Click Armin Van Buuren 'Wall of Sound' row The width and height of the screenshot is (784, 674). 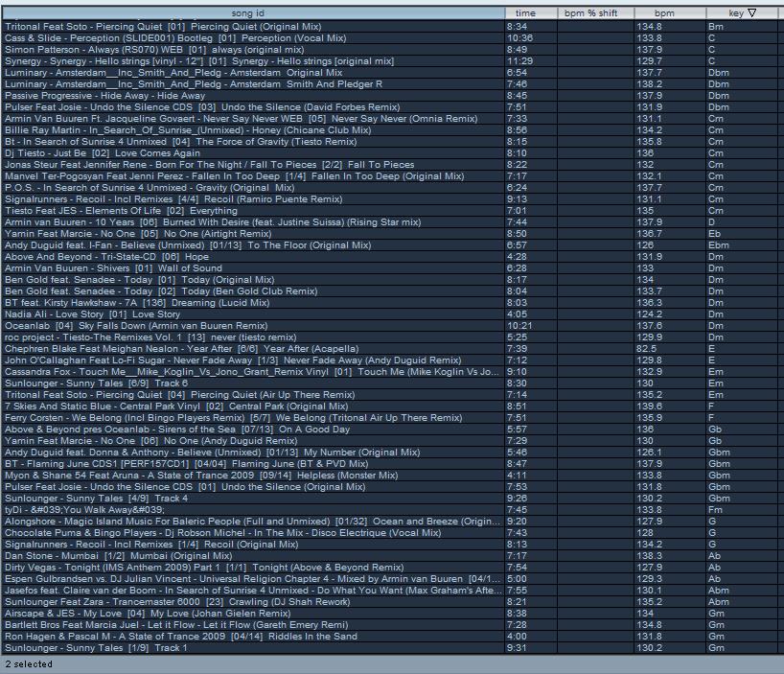pos(390,268)
